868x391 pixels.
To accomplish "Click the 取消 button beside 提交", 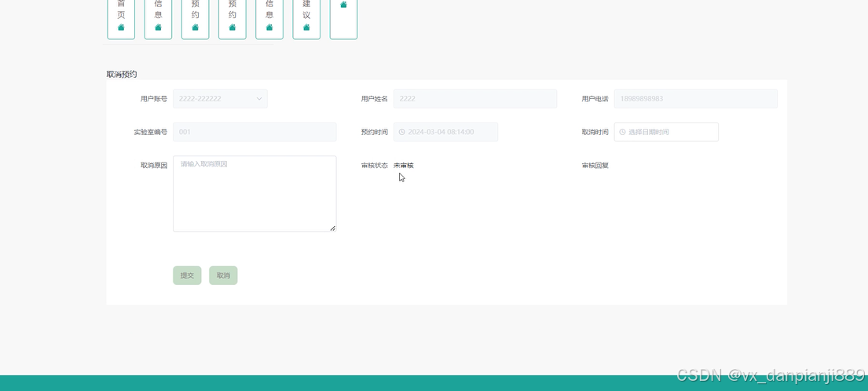I will pos(223,276).
